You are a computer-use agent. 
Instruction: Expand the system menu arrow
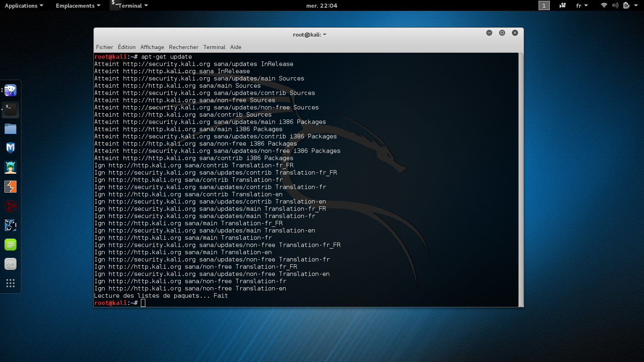tap(636, 6)
